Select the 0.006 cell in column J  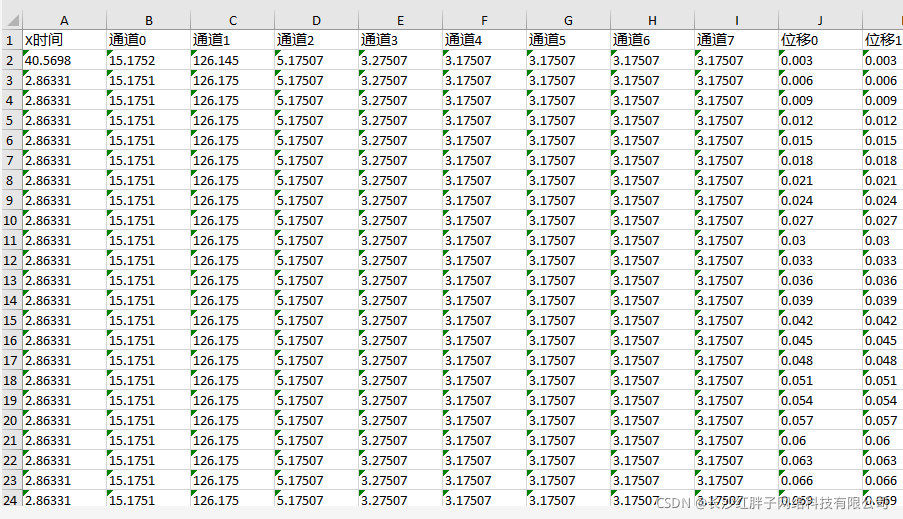(x=821, y=80)
